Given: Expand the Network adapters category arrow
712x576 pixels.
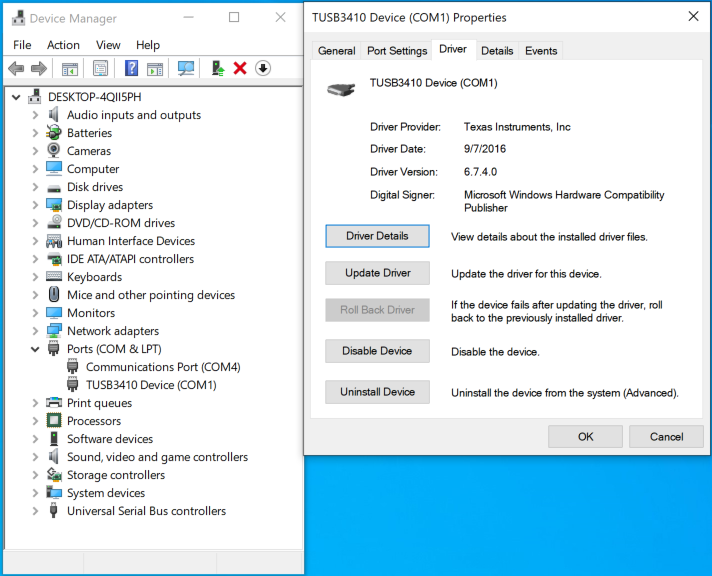Looking at the screenshot, I should click(x=35, y=331).
